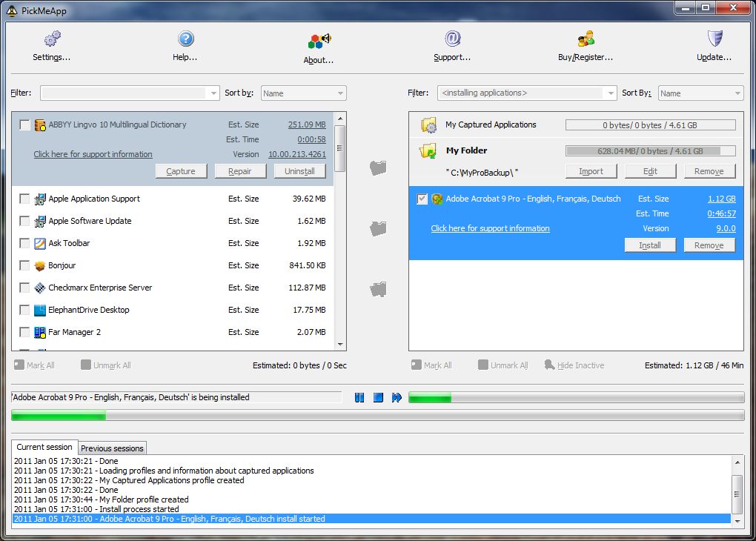This screenshot has height=541, width=756.
Task: Click the ABBYY Lingvo application icon
Action: 40,125
